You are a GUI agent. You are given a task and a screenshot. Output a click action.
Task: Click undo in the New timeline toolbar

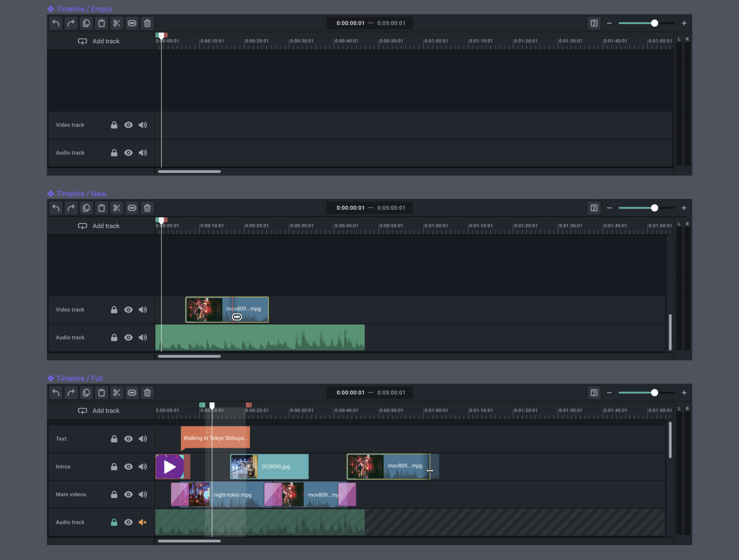[56, 208]
